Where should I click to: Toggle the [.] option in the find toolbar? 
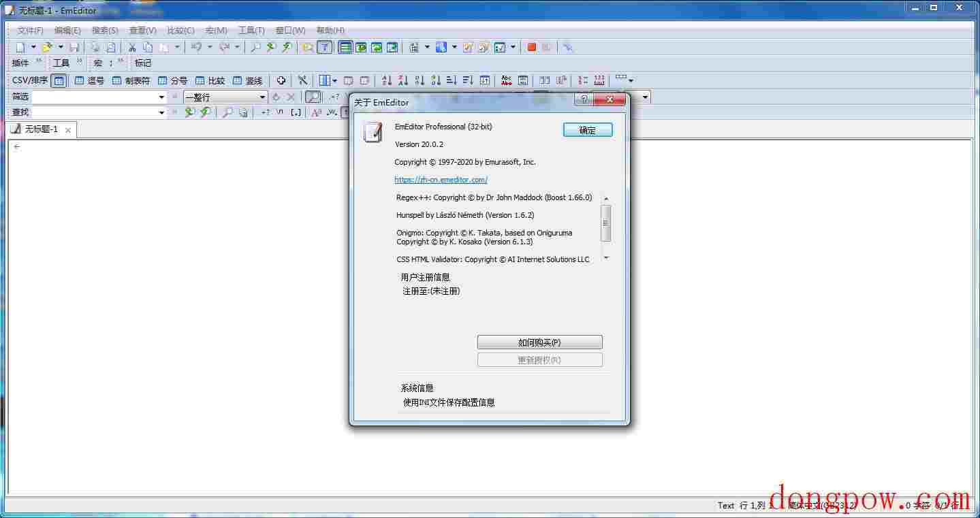pos(296,112)
